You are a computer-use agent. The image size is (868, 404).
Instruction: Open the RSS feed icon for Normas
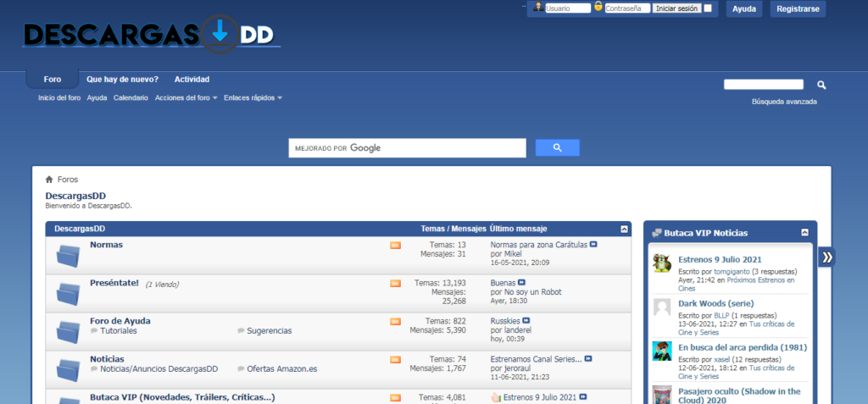click(395, 245)
